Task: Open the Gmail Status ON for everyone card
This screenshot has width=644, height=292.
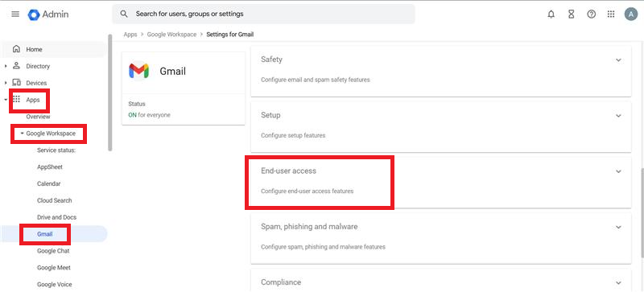Action: pyautogui.click(x=184, y=109)
